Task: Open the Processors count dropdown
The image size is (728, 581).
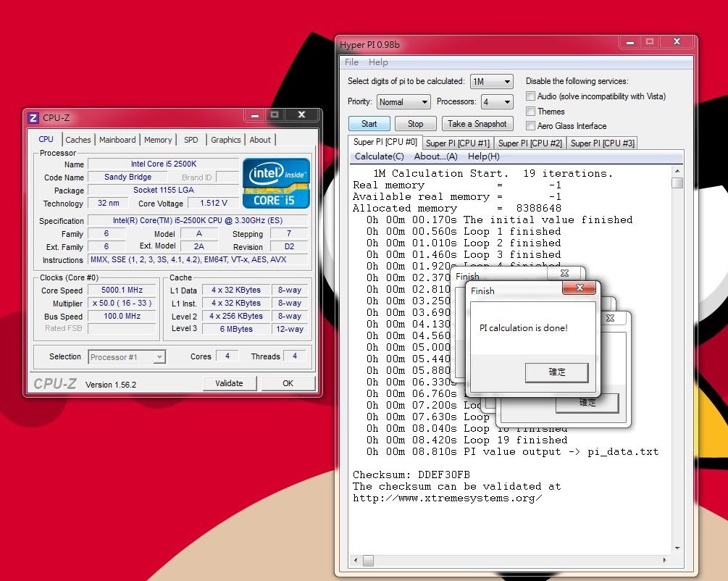Action: 497,101
